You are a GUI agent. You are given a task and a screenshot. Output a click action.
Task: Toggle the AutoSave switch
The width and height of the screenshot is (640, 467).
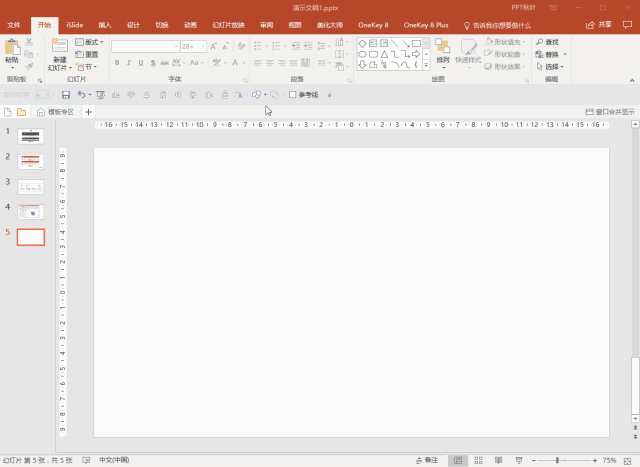43,95
